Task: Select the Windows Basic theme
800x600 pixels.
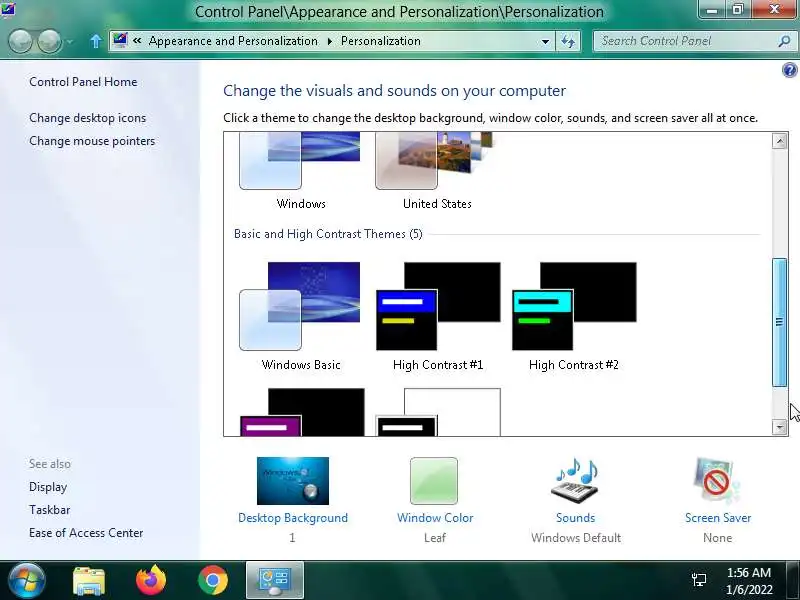Action: coord(301,316)
